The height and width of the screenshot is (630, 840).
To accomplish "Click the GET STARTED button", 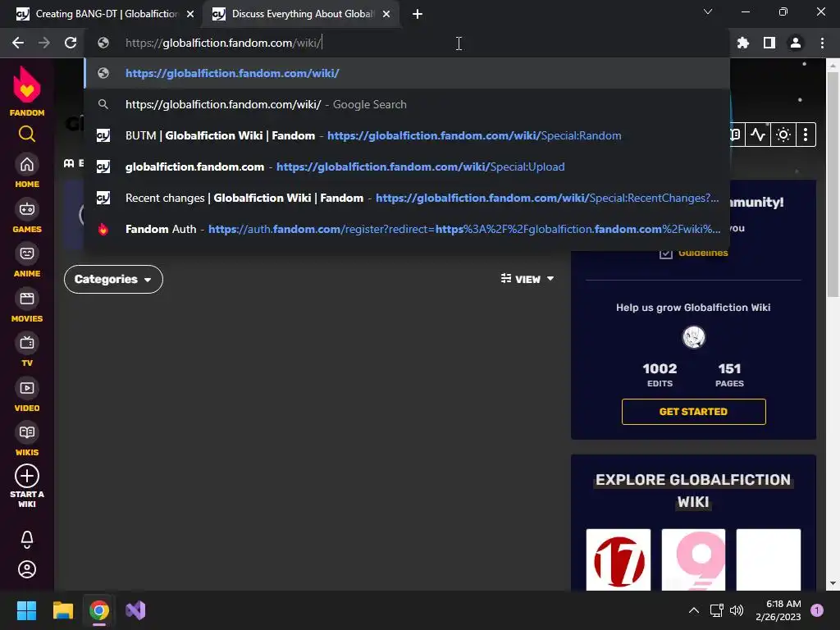I will [694, 412].
